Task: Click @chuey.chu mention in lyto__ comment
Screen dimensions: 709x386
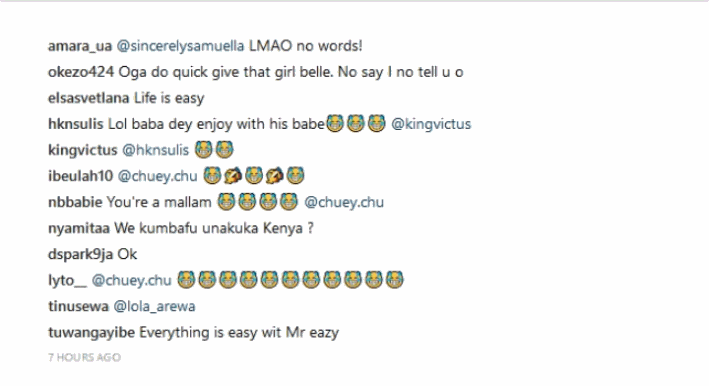Action: [132, 280]
